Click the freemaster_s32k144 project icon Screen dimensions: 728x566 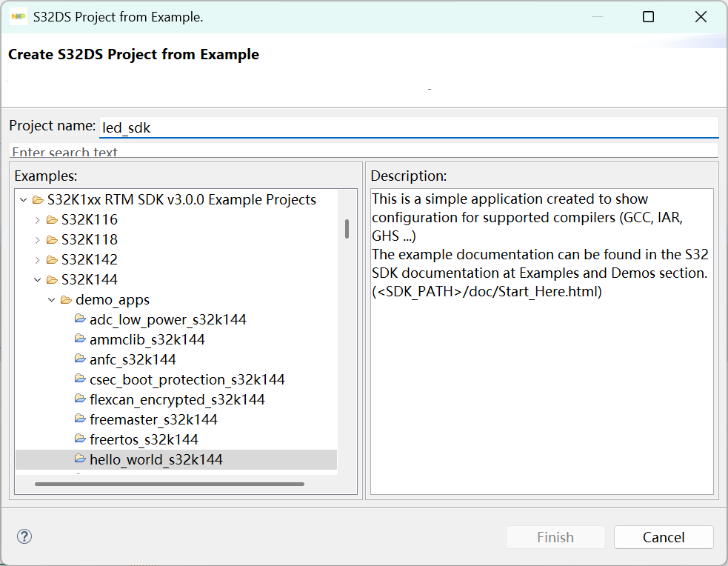click(x=80, y=419)
